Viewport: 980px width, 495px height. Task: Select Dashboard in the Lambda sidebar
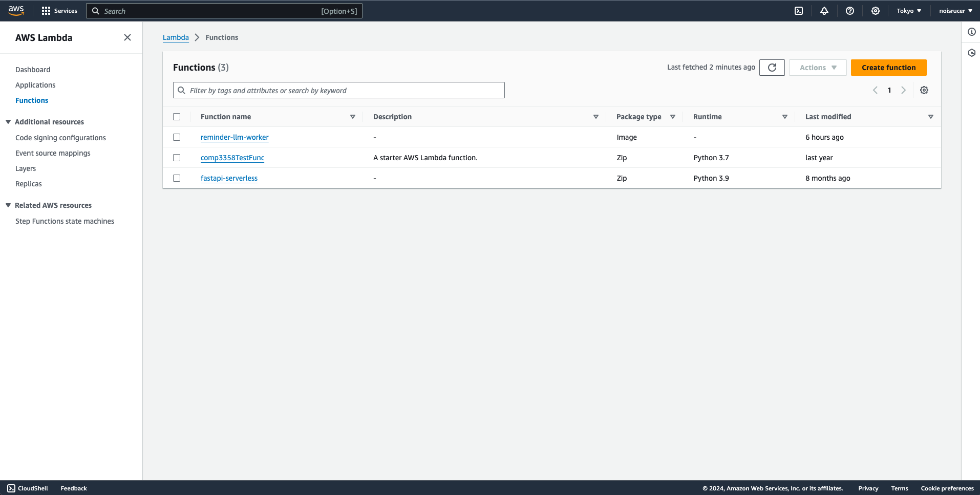(33, 70)
